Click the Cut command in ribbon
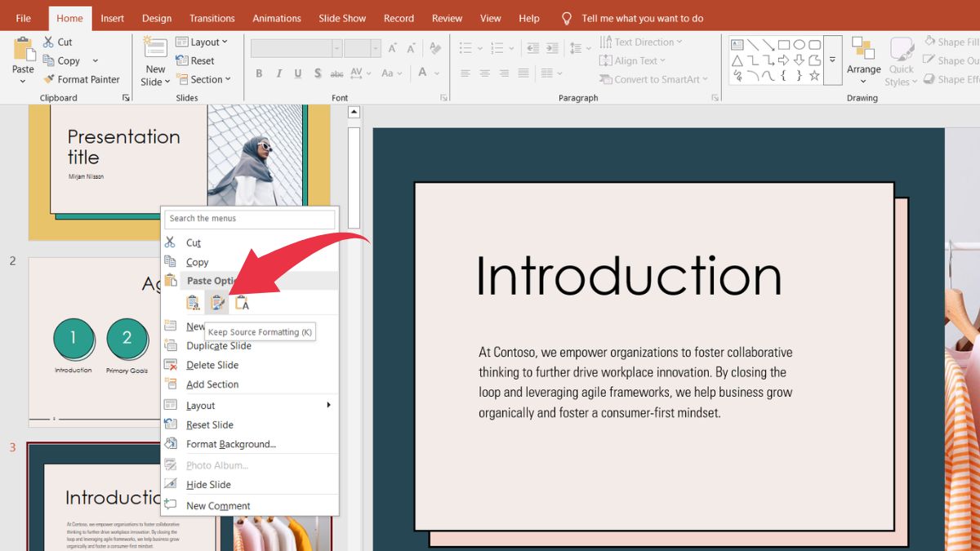The width and height of the screenshot is (980, 551). tap(57, 42)
